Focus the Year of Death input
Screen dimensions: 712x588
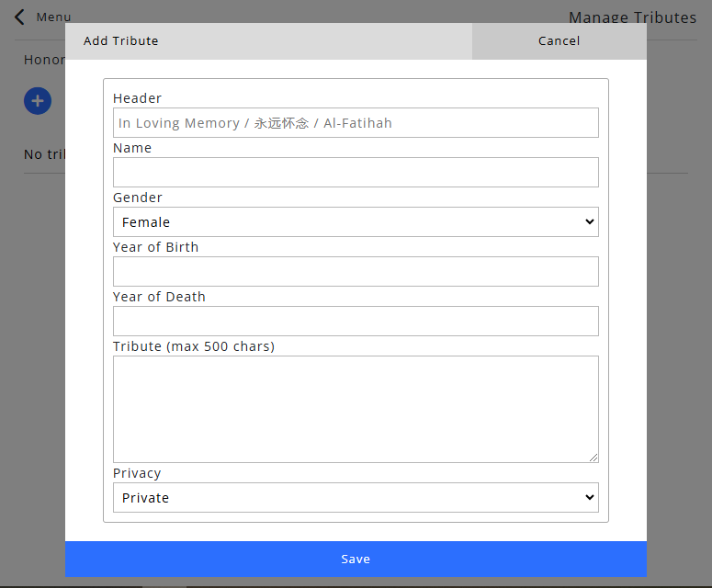point(356,322)
